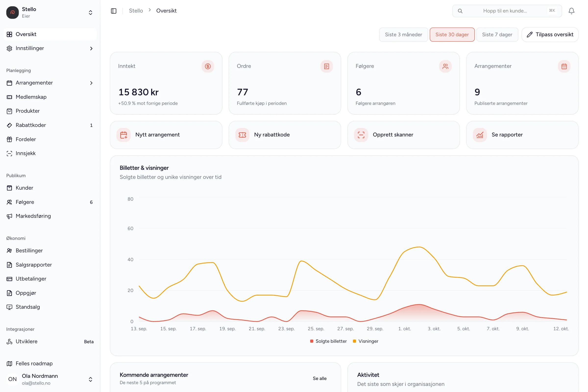Click the Tilpass oversikt button
The height and width of the screenshot is (392, 588).
pos(550,35)
